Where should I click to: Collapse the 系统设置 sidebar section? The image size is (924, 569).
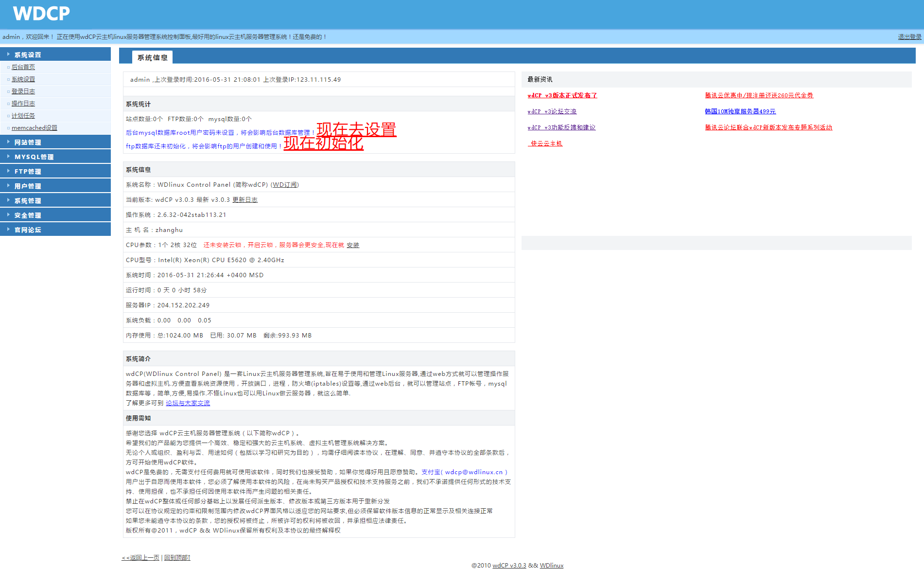point(28,55)
